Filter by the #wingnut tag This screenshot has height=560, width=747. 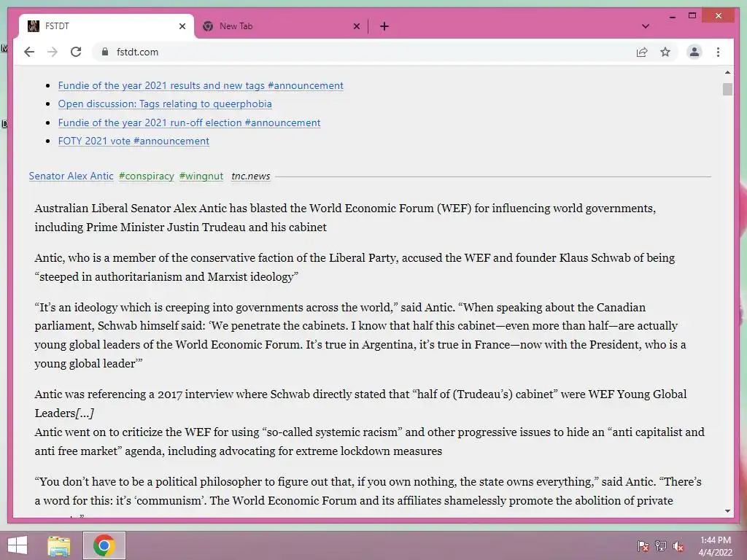(x=201, y=176)
